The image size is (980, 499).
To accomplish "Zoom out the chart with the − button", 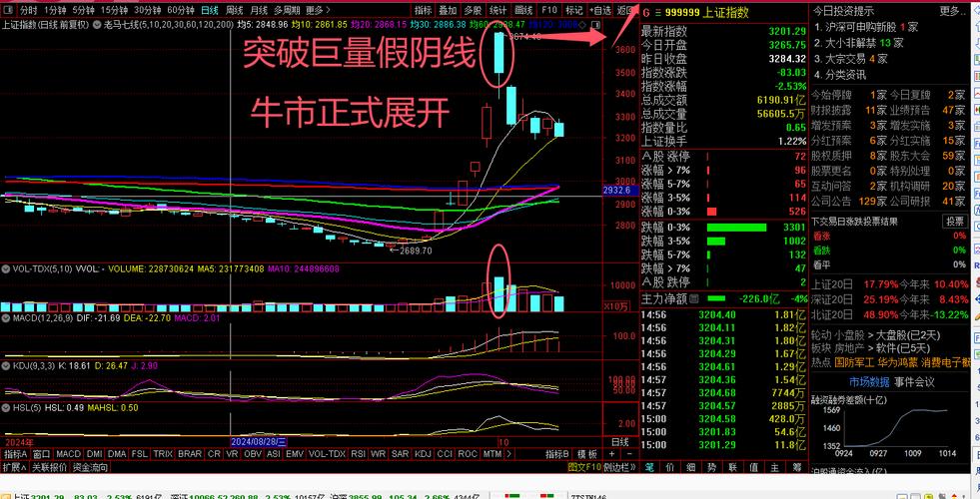I will pyautogui.click(x=629, y=454).
